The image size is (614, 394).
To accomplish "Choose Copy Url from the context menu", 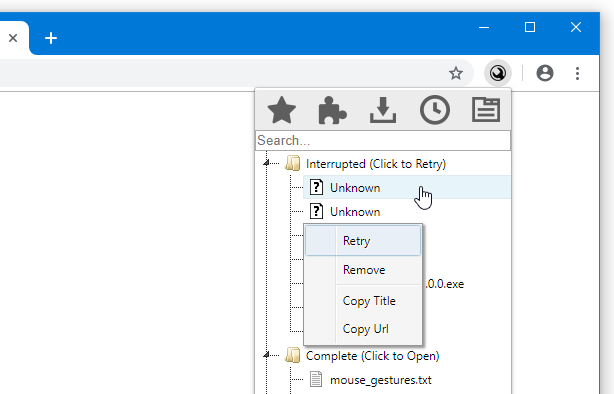I will (363, 329).
